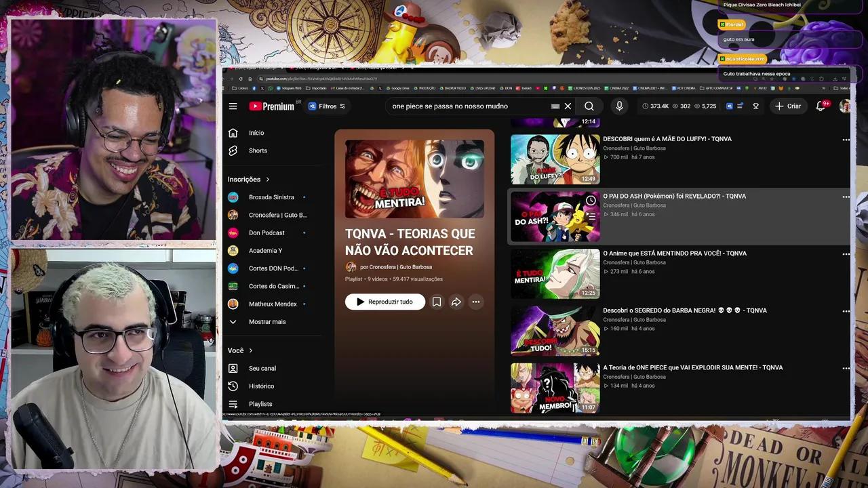Viewport: 868px width, 488px height.
Task: Open the 'A MÃE DO LUFFY' video thumbnail
Action: (555, 159)
